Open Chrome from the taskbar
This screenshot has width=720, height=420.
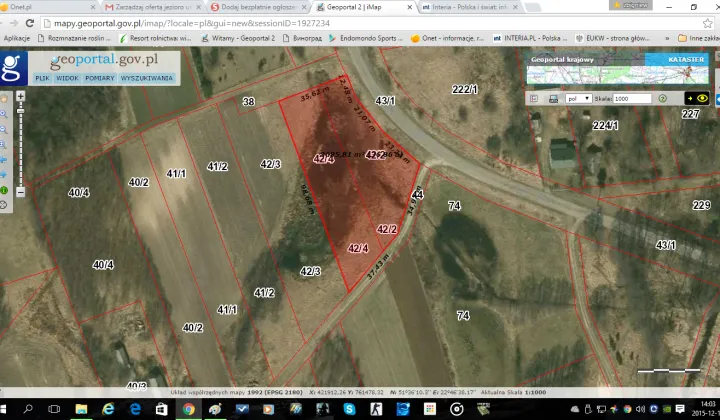coord(188,409)
